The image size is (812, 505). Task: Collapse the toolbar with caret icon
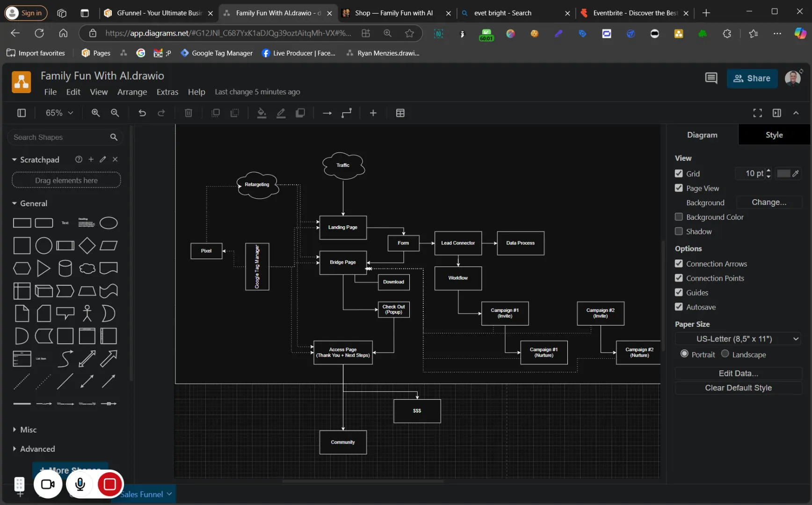(796, 113)
